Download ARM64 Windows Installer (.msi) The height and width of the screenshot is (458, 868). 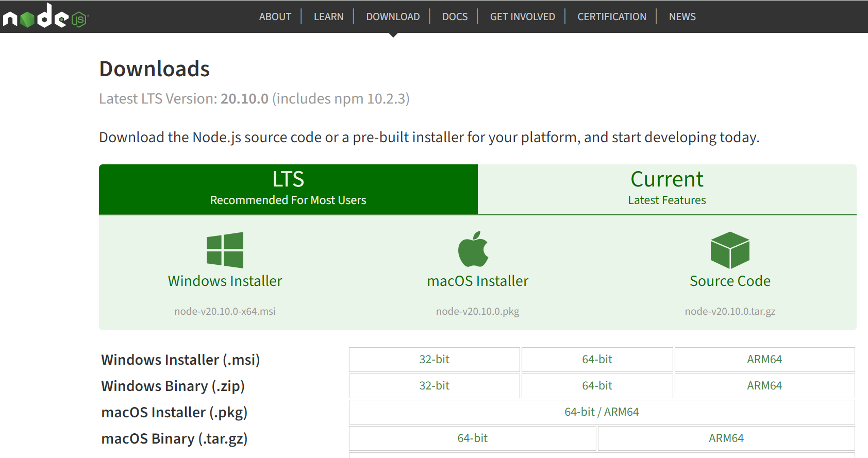click(x=764, y=360)
